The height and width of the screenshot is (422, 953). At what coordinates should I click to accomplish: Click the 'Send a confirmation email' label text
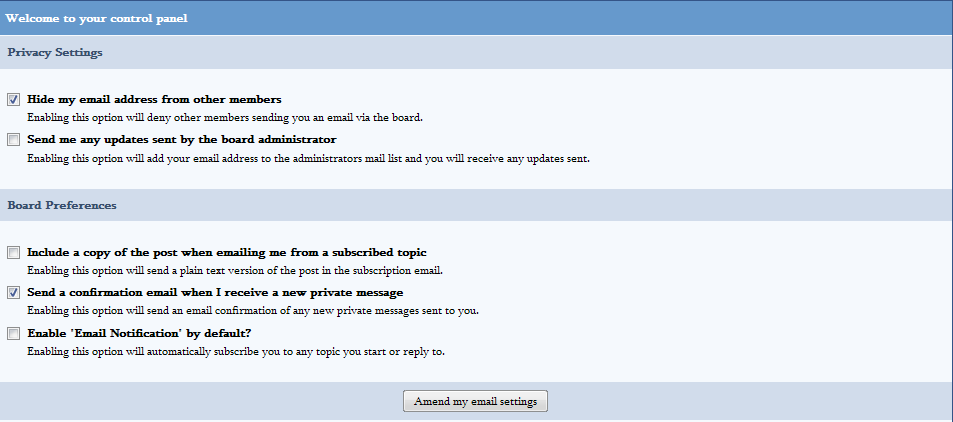[215, 292]
